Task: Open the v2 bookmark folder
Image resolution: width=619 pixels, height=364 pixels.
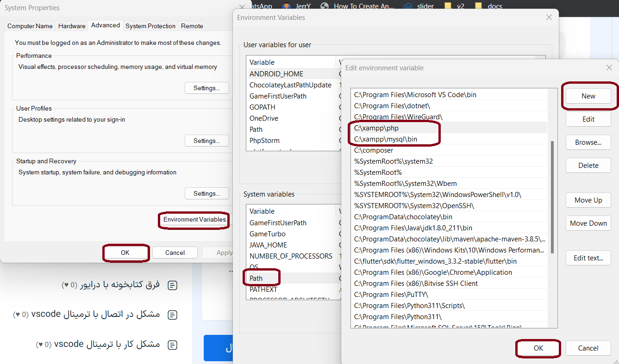Action: click(x=454, y=6)
